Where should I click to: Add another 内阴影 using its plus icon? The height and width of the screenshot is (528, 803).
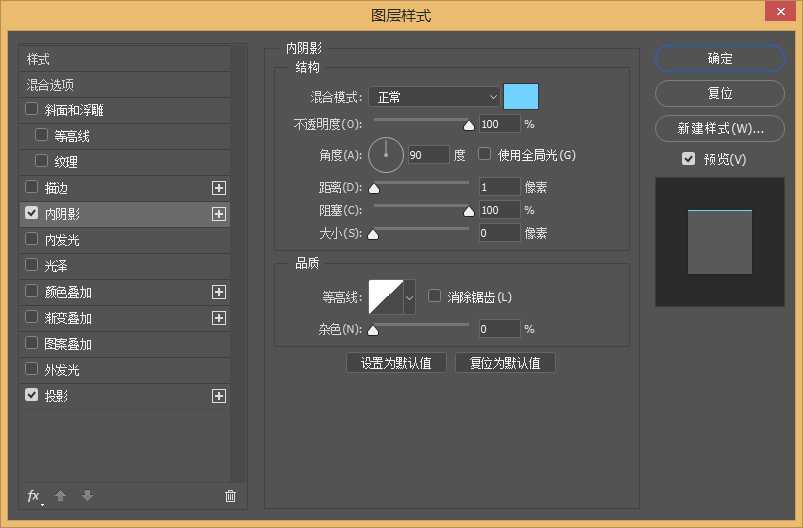(219, 214)
